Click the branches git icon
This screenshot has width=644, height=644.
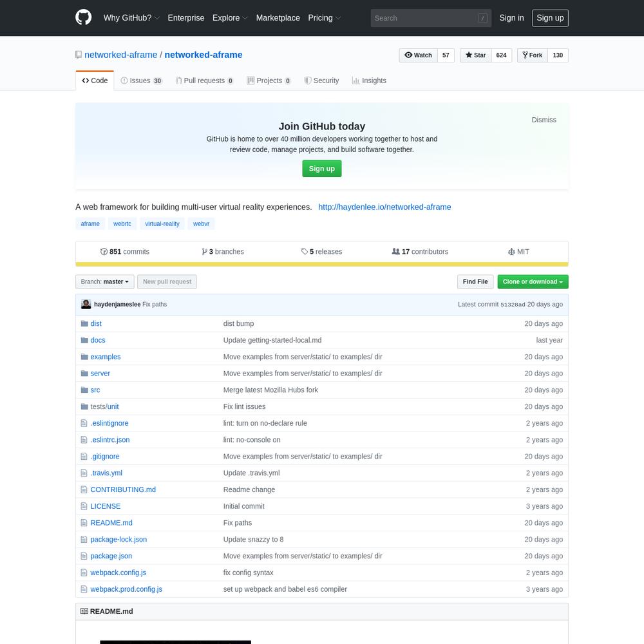click(204, 252)
